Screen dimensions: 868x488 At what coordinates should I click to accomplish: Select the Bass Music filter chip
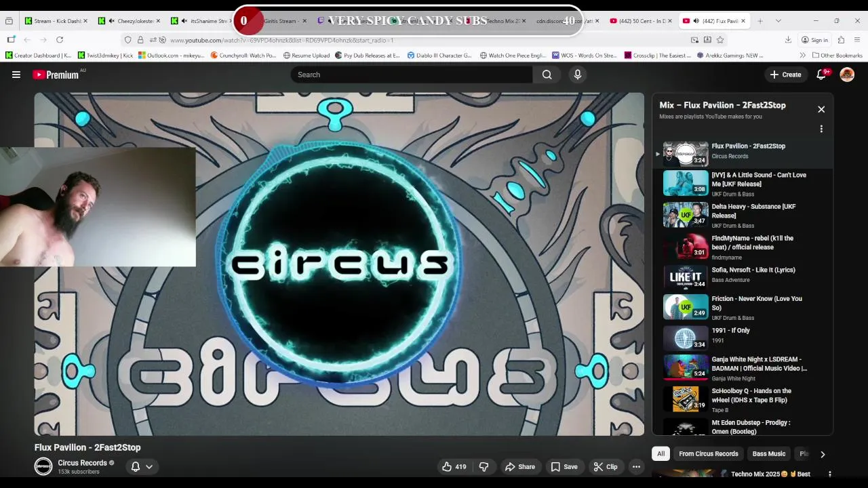click(768, 454)
